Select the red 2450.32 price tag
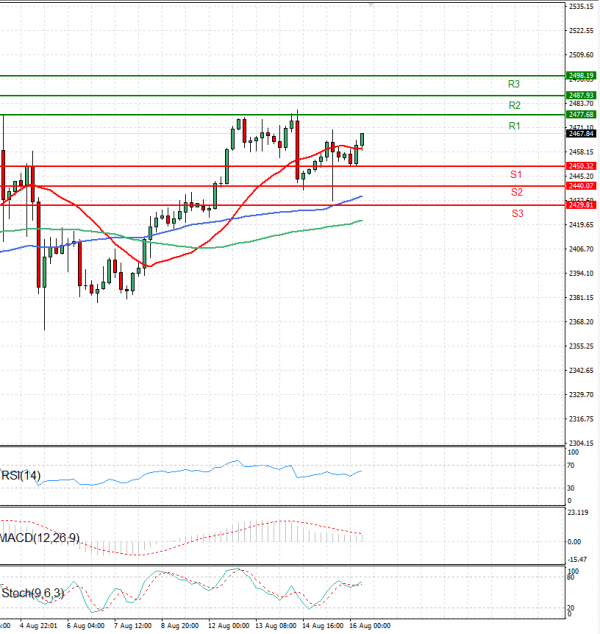Viewport: 600px width, 634px height. pyautogui.click(x=581, y=165)
